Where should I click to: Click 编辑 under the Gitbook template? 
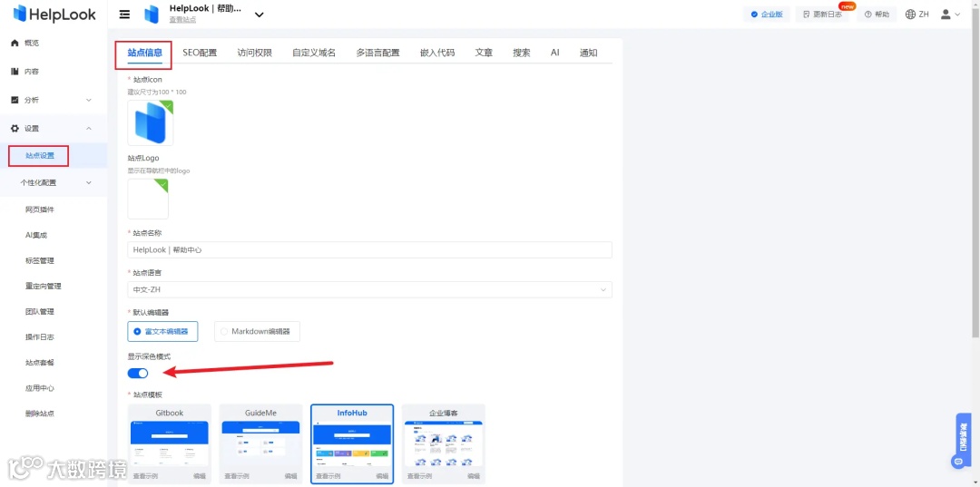pyautogui.click(x=200, y=476)
